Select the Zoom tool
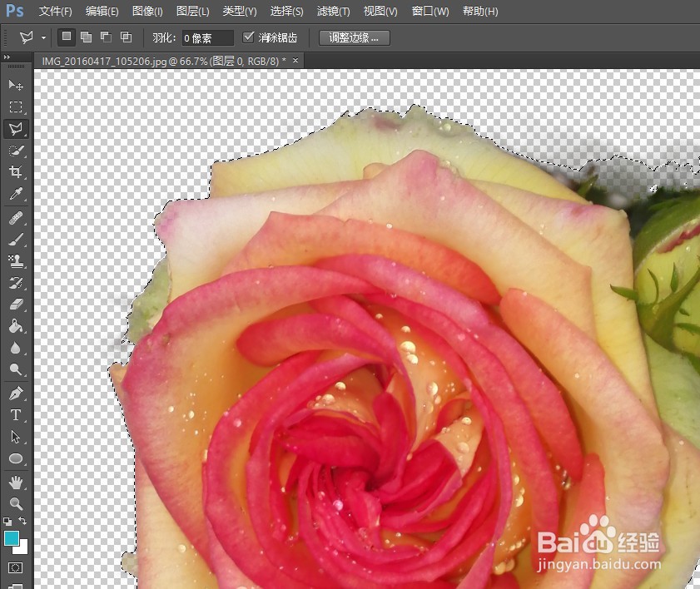Screen dimensions: 700x589 (x=16, y=504)
